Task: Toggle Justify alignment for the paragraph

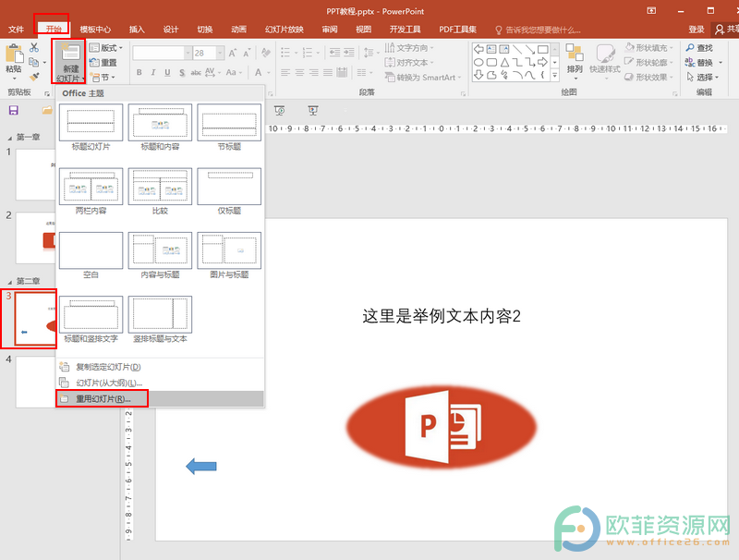Action: 328,72
